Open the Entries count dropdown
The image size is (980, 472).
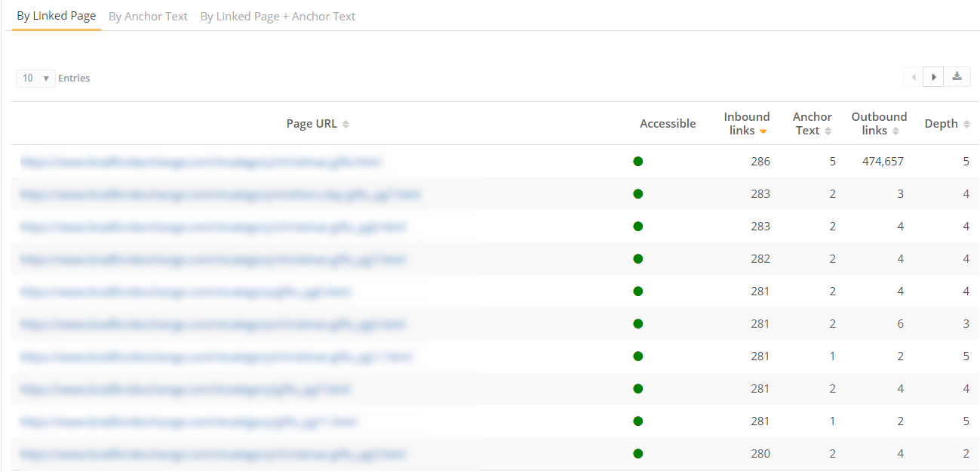pyautogui.click(x=35, y=78)
